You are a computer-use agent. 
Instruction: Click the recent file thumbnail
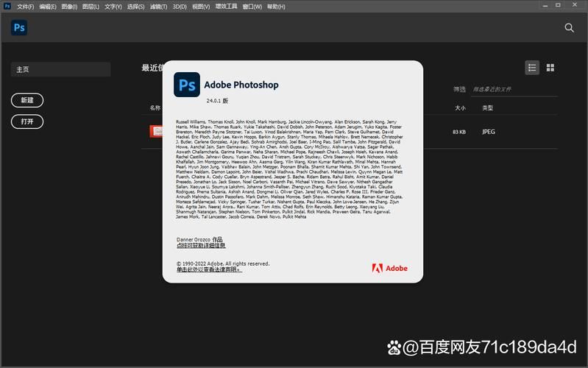[x=156, y=131]
